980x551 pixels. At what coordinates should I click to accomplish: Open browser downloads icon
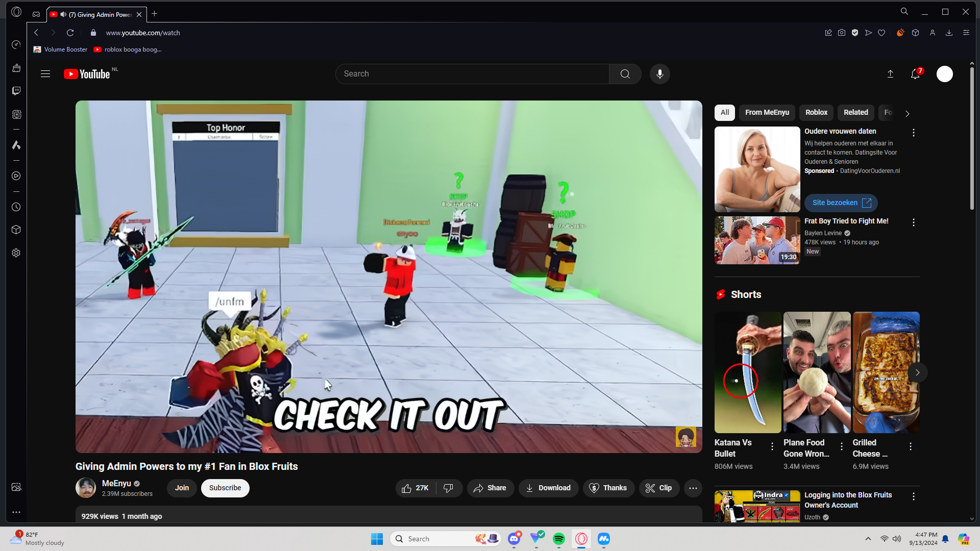[x=949, y=33]
